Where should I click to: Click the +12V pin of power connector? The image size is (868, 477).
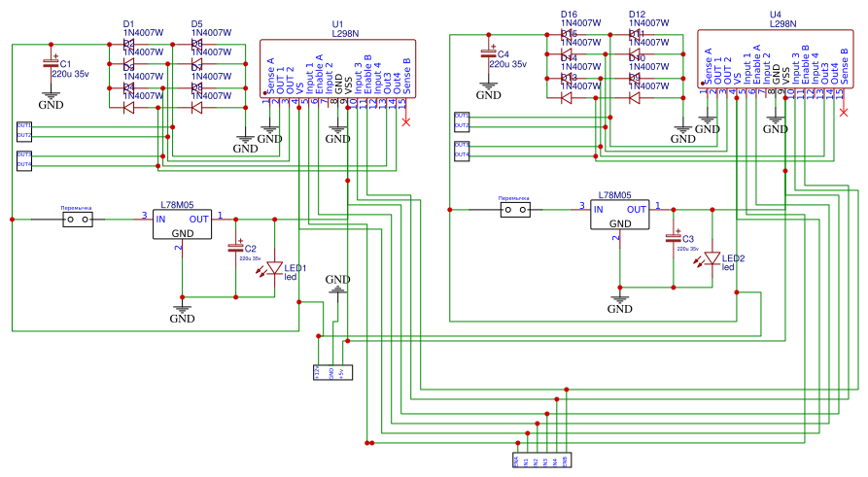point(318,372)
